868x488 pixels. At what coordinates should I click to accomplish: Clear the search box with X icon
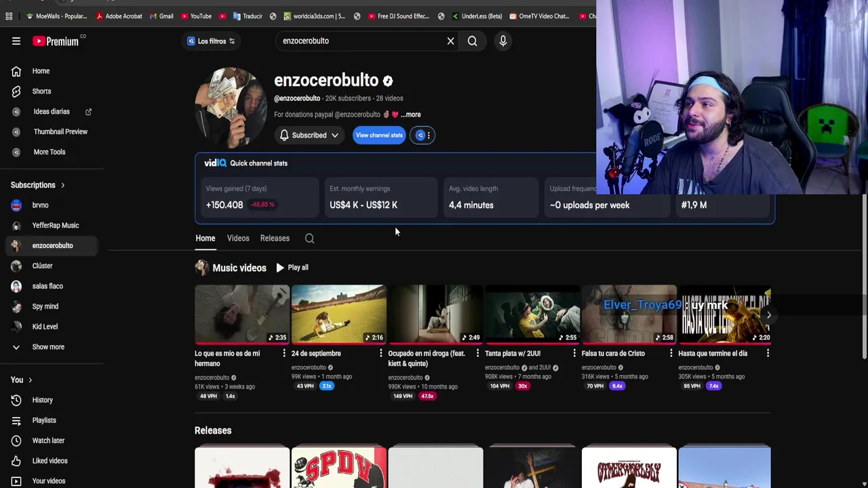[450, 41]
